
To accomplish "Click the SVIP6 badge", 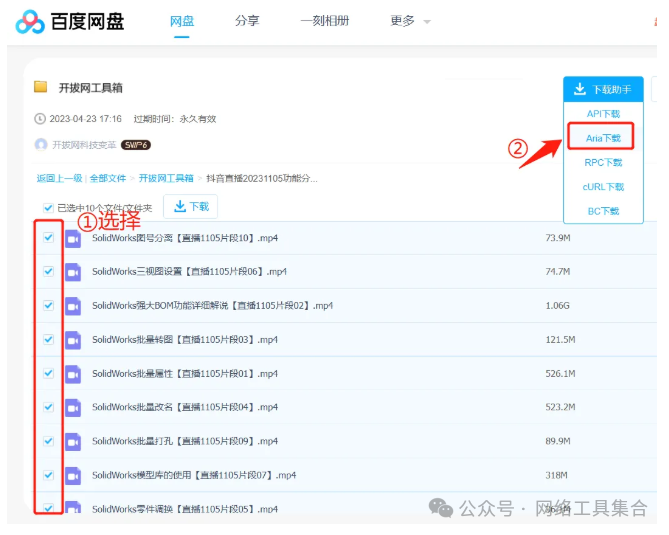I will pos(136,145).
